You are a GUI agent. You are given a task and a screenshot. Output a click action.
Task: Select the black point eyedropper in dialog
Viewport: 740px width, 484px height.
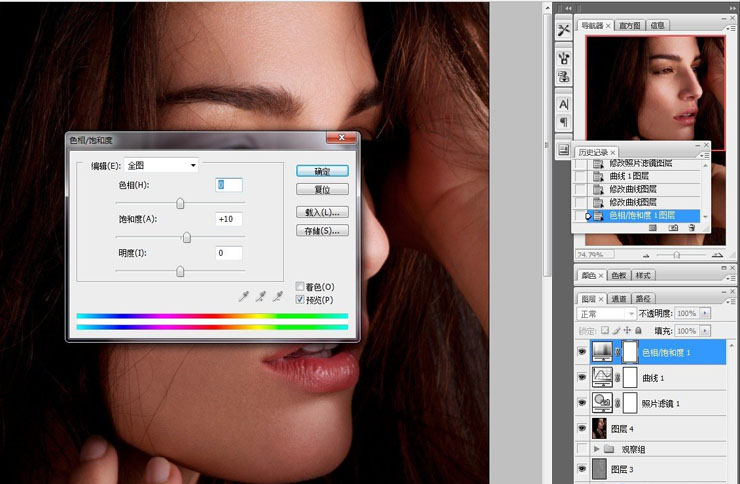tap(244, 296)
